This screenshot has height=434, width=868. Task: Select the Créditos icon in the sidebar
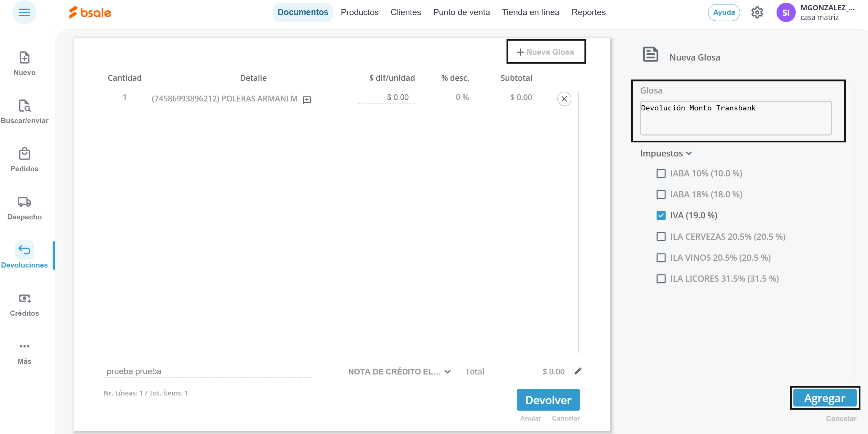click(24, 299)
